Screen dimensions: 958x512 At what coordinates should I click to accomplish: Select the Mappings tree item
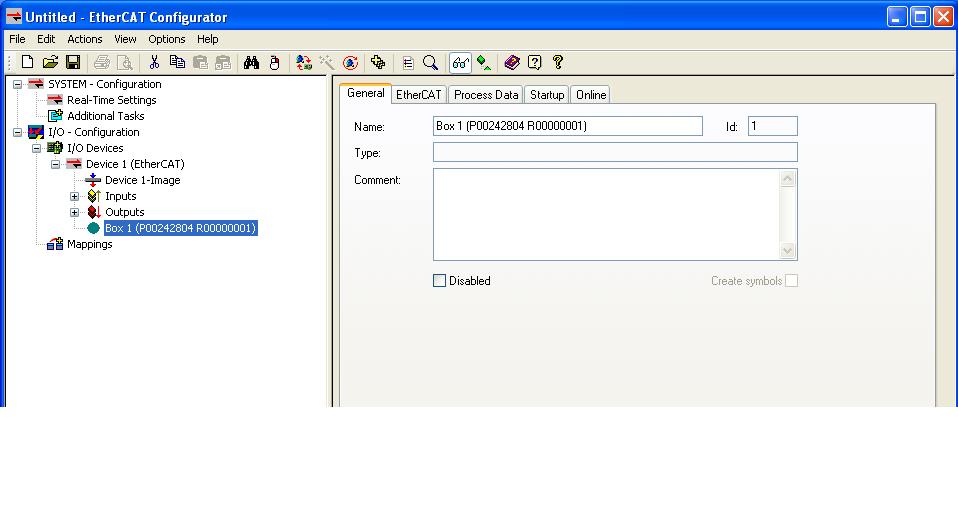89,244
